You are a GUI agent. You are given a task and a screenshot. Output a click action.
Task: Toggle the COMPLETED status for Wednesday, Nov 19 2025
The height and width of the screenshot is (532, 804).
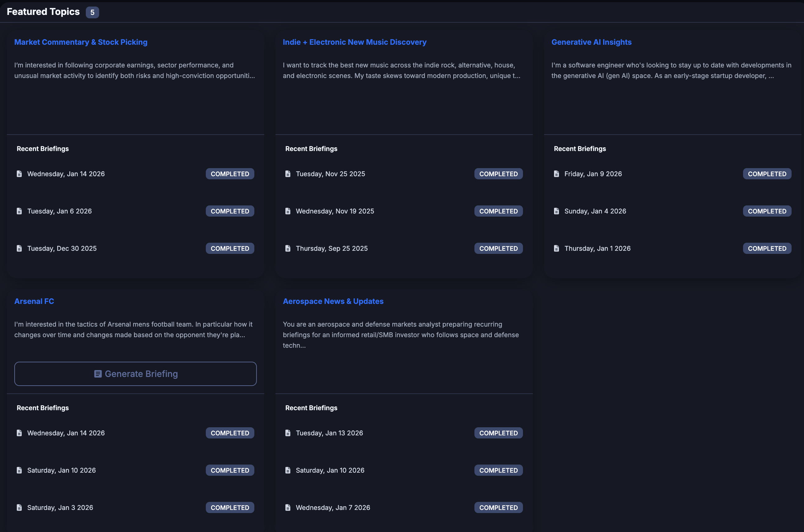coord(498,211)
